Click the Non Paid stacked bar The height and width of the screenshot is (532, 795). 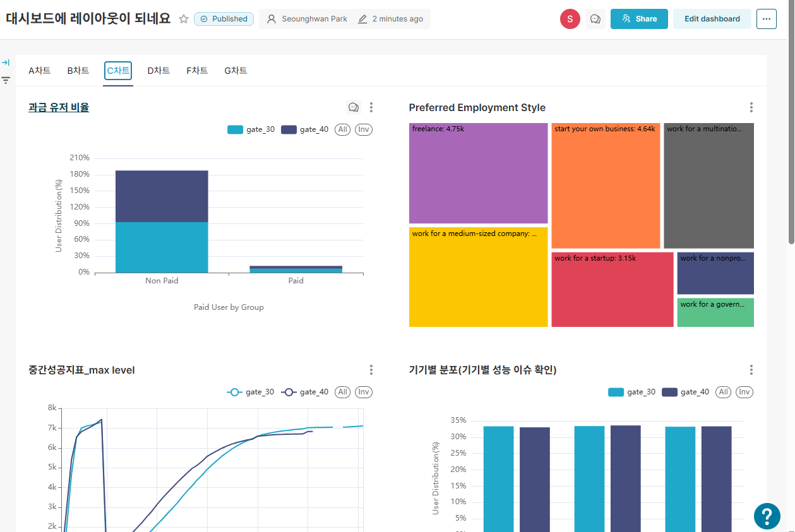(162, 222)
